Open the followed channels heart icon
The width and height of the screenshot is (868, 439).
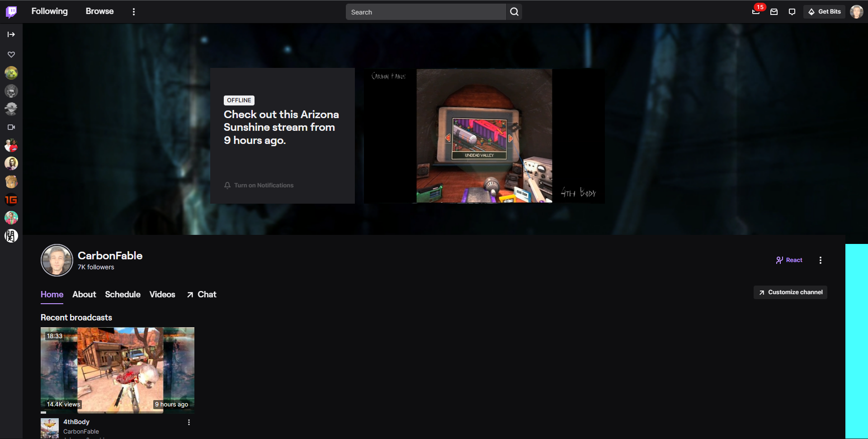click(x=11, y=55)
